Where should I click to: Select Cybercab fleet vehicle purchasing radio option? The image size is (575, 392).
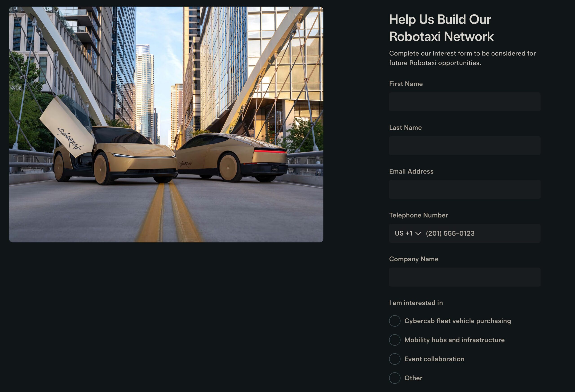click(395, 321)
